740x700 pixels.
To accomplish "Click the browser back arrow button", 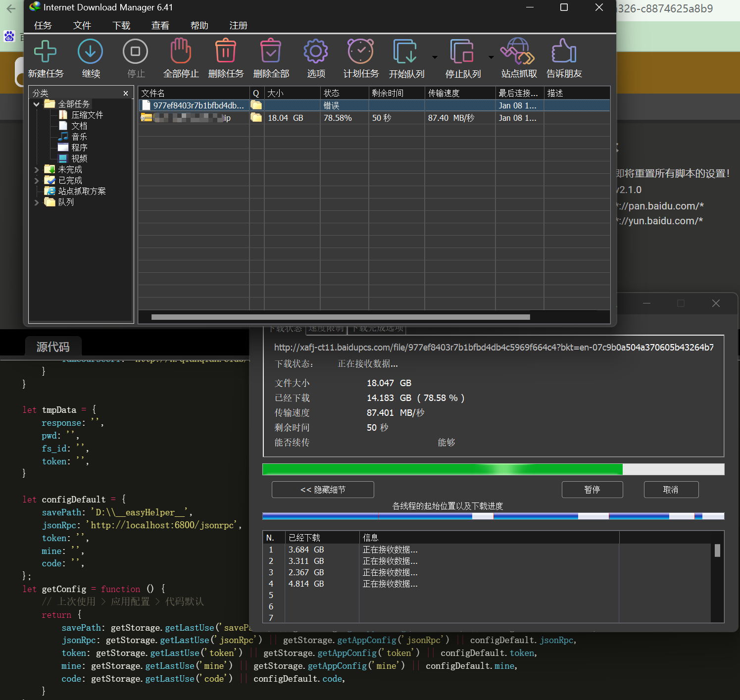I will [11, 8].
